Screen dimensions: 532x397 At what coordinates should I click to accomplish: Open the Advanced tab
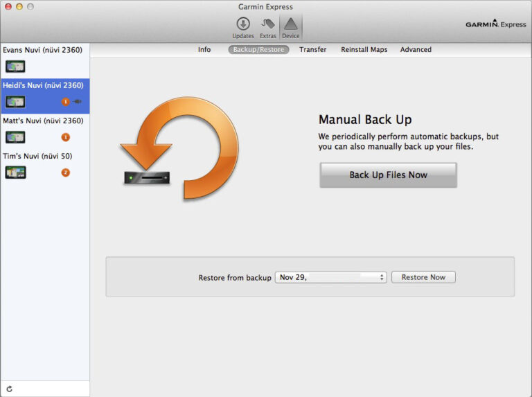click(x=416, y=50)
